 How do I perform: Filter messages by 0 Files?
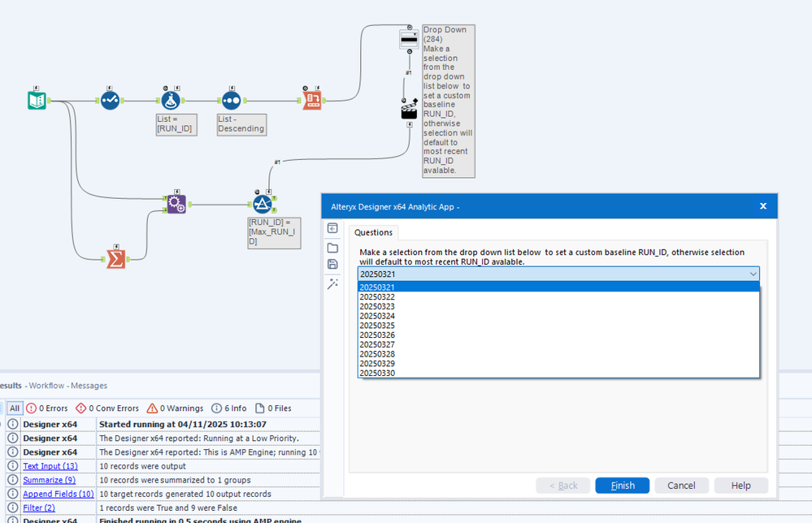click(273, 408)
